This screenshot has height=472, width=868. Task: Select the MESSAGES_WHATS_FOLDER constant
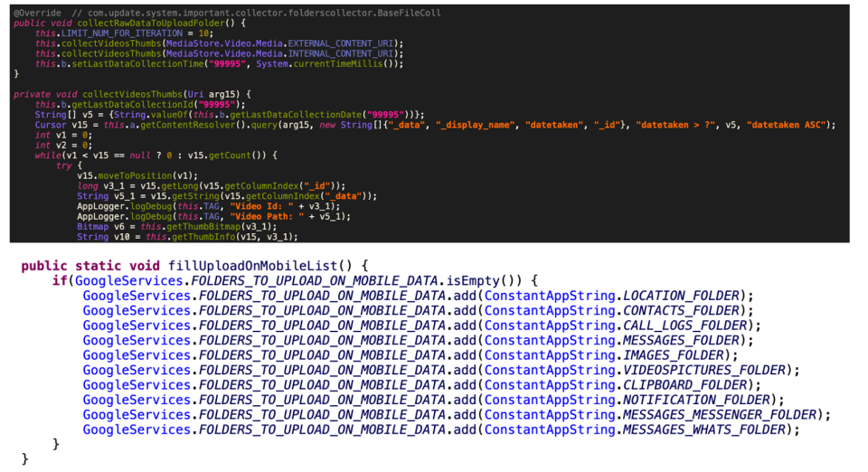point(704,430)
